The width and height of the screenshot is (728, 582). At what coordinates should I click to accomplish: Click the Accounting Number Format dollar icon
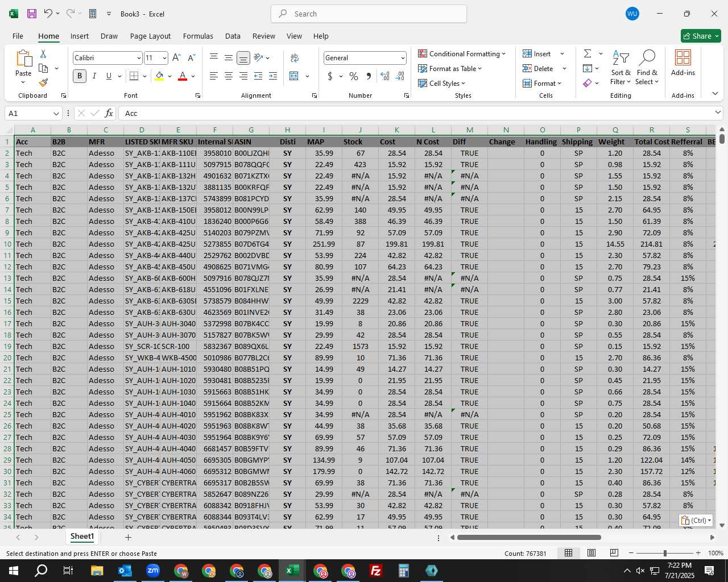pos(330,76)
